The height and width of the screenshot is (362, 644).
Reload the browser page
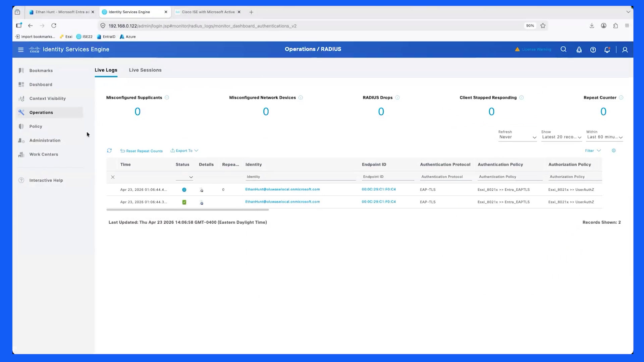tap(54, 25)
